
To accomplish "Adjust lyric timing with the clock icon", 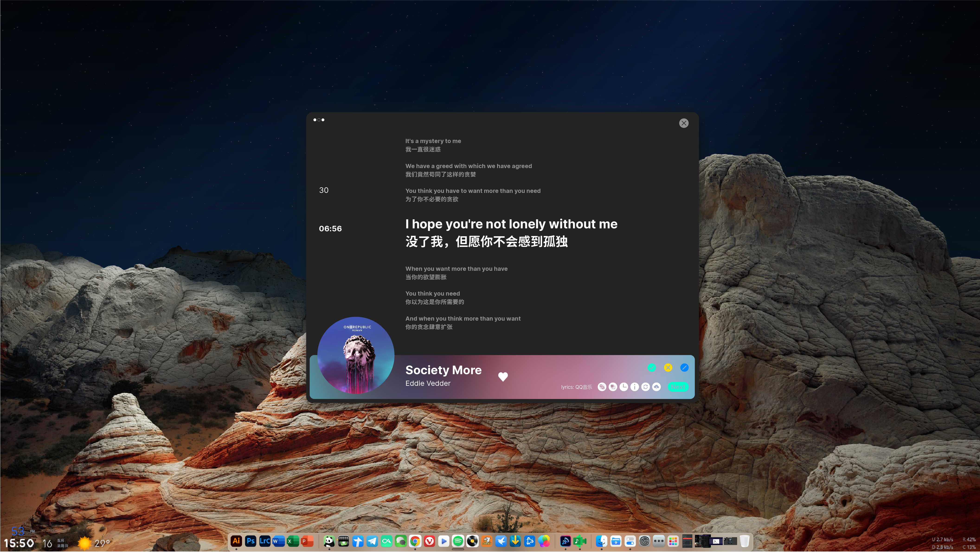I will click(x=624, y=387).
